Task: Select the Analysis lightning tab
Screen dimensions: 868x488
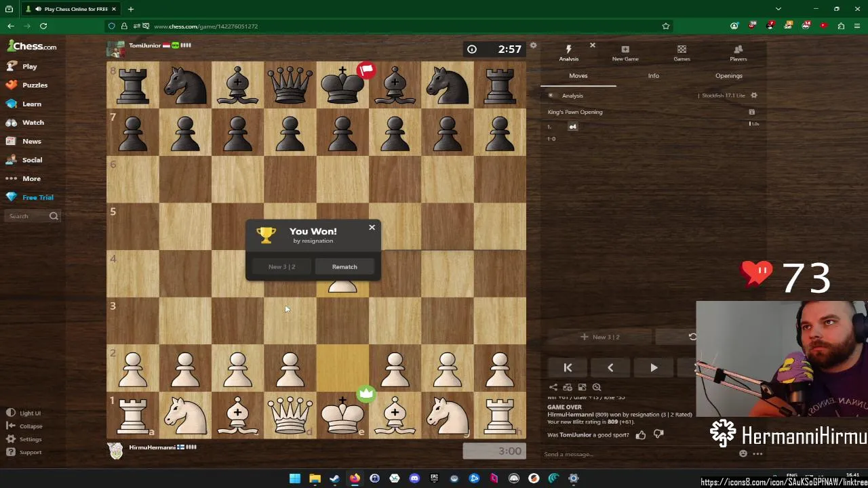Action: [569, 53]
